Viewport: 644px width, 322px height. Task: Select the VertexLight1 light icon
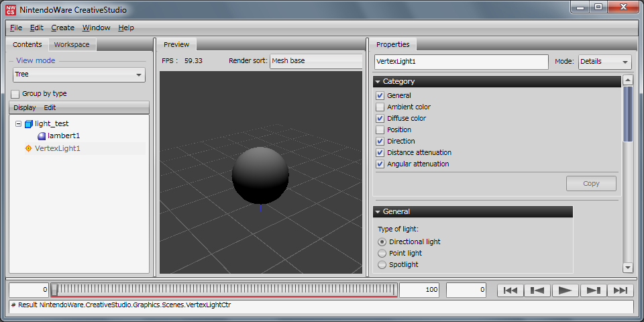28,148
